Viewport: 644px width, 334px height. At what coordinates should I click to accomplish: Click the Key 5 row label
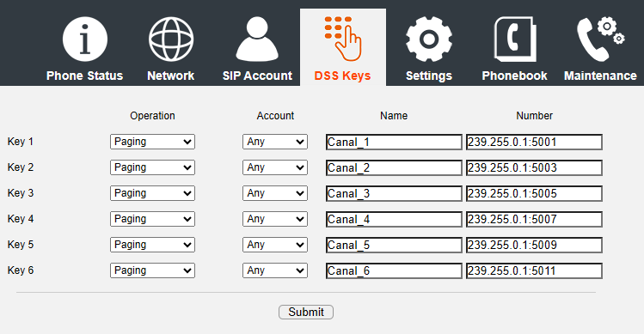pyautogui.click(x=21, y=245)
